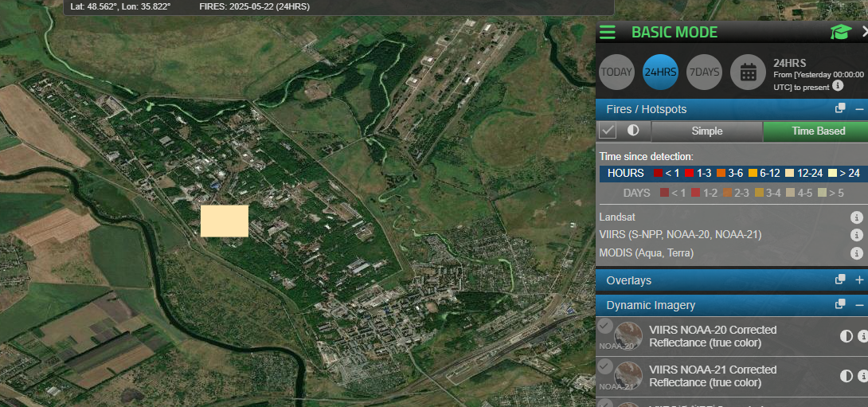Click the Fires / Hotspots header
The height and width of the screenshot is (407, 868).
tap(732, 109)
